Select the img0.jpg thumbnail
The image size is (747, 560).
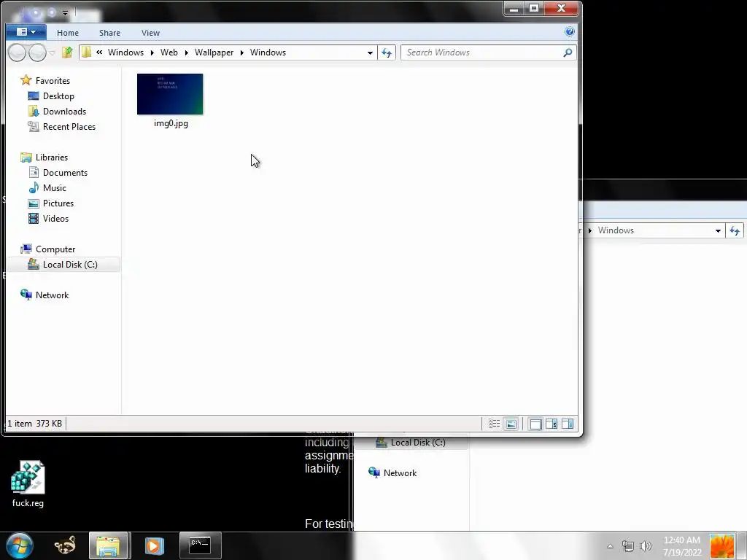coord(170,94)
